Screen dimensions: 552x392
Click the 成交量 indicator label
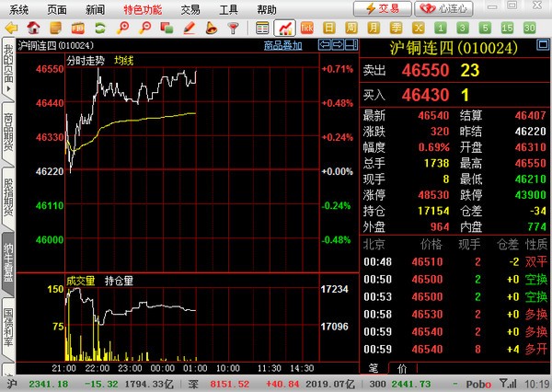click(81, 281)
